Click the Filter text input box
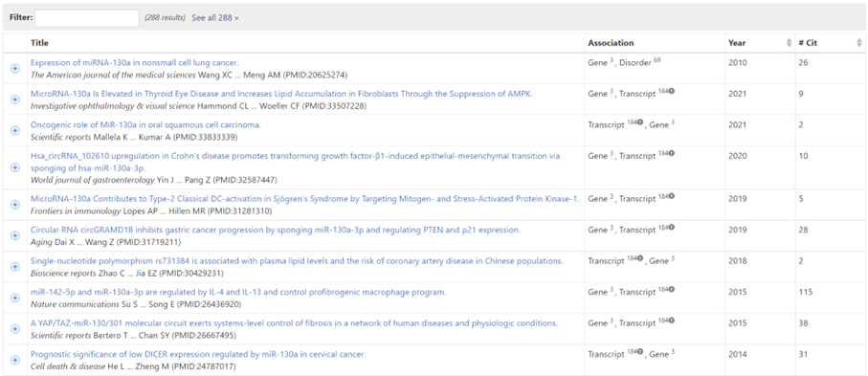The image size is (868, 376). pos(87,18)
